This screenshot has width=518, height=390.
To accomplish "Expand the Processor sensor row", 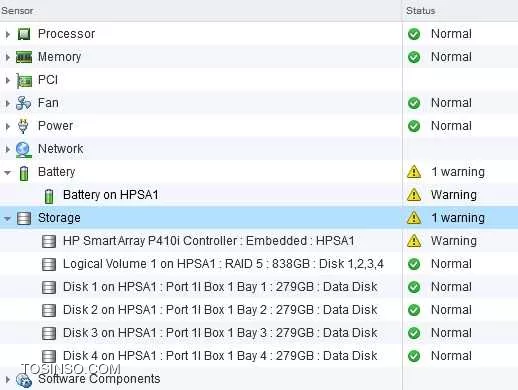I will 8,34.
